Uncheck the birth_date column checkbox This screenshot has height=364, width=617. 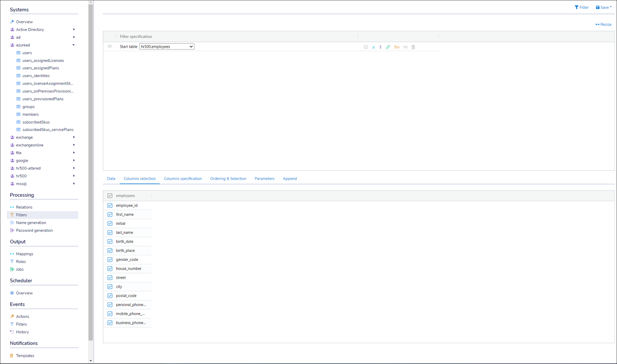pos(110,241)
